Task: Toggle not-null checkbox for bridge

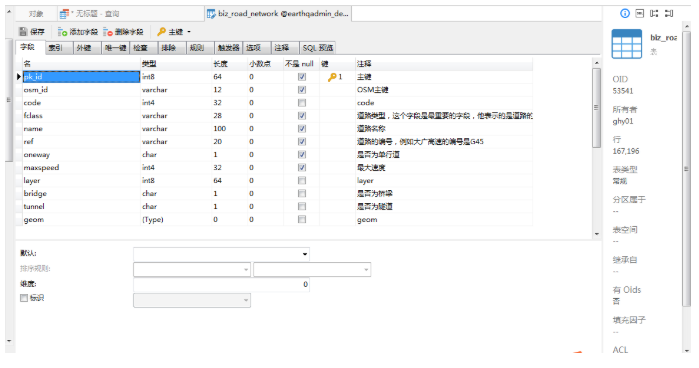Action: tap(302, 193)
